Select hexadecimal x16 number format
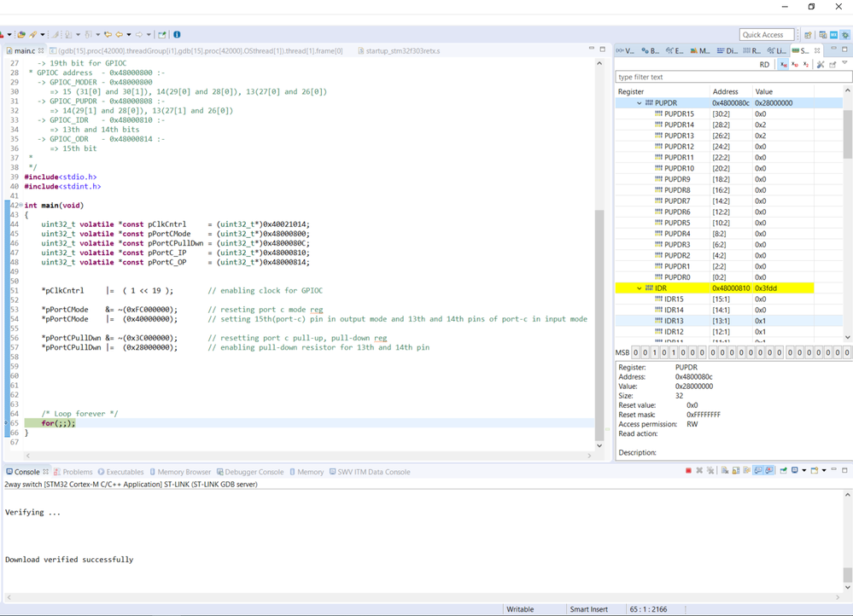The height and width of the screenshot is (616, 853). [x=783, y=64]
